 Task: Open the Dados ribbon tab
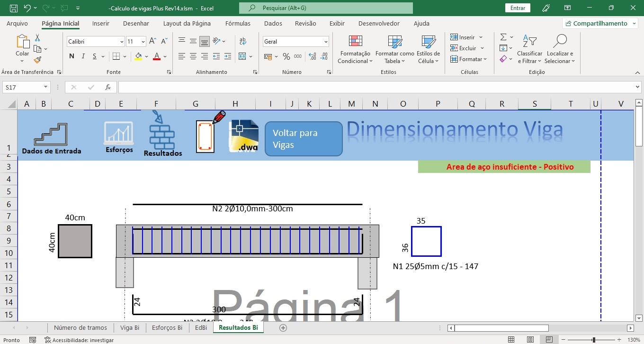click(x=273, y=23)
